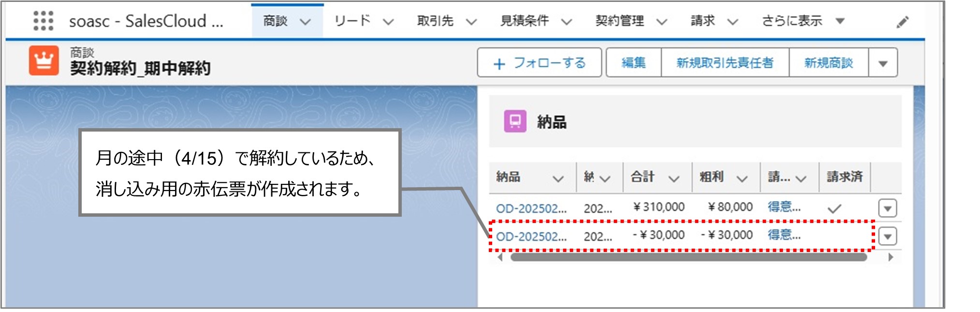
Task: Toggle 請求済 checkmark in ¥310,000 row
Action: [x=834, y=208]
